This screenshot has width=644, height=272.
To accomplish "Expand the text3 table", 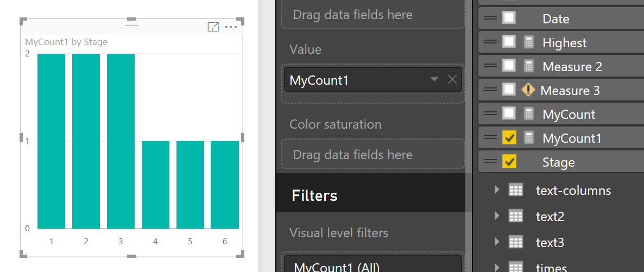I will click(496, 243).
